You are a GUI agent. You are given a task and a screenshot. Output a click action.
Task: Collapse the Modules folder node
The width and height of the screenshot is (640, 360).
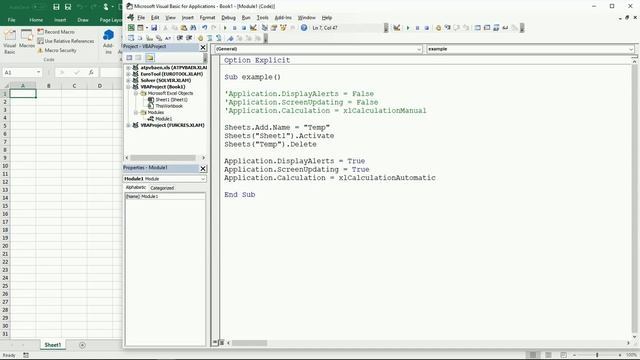pyautogui.click(x=136, y=112)
